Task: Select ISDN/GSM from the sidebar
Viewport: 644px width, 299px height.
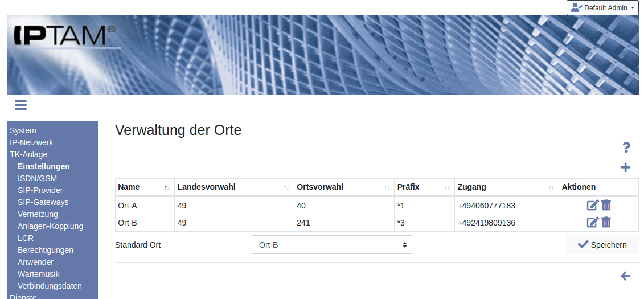Action: point(37,178)
